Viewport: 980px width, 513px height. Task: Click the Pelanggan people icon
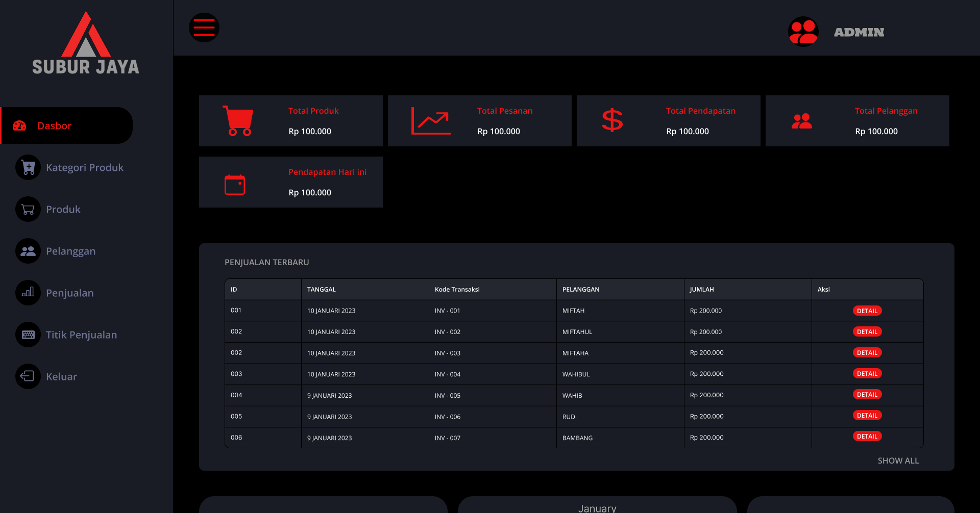(28, 251)
